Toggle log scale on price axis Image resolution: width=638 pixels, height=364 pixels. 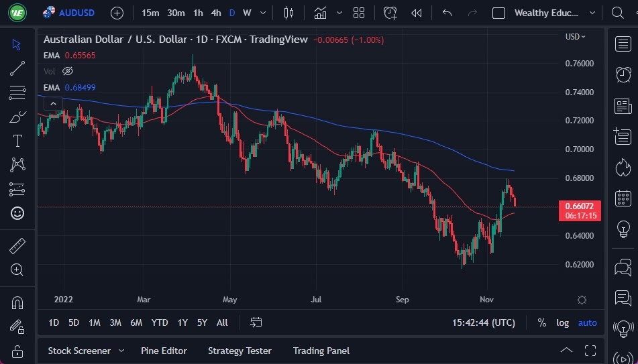(562, 322)
